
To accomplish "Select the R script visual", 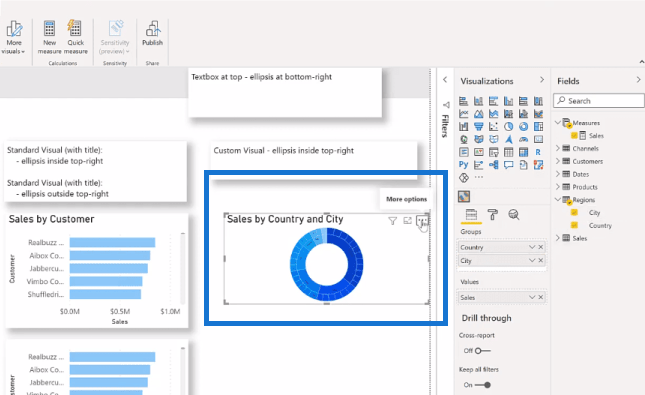I will pos(538,152).
